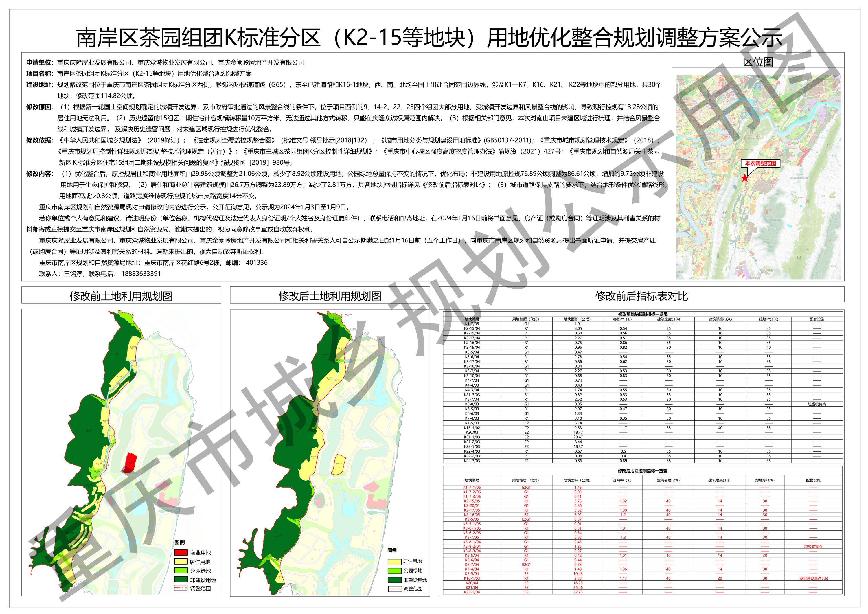Click parcel K5-8-2/04 in the after table
Viewport: 868px width, 614px height.
pyautogui.click(x=472, y=547)
